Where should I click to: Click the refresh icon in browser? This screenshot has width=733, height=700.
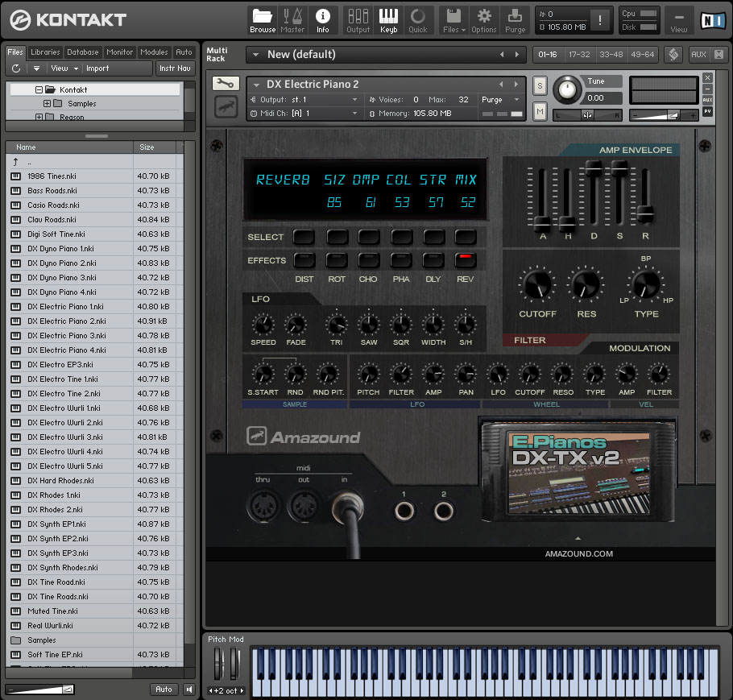[x=16, y=68]
